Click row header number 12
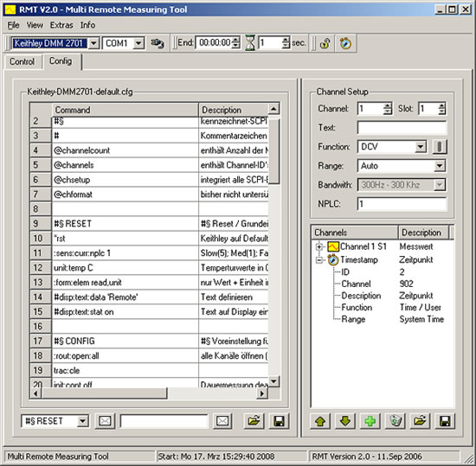This screenshot has height=466, width=476. click(x=41, y=268)
